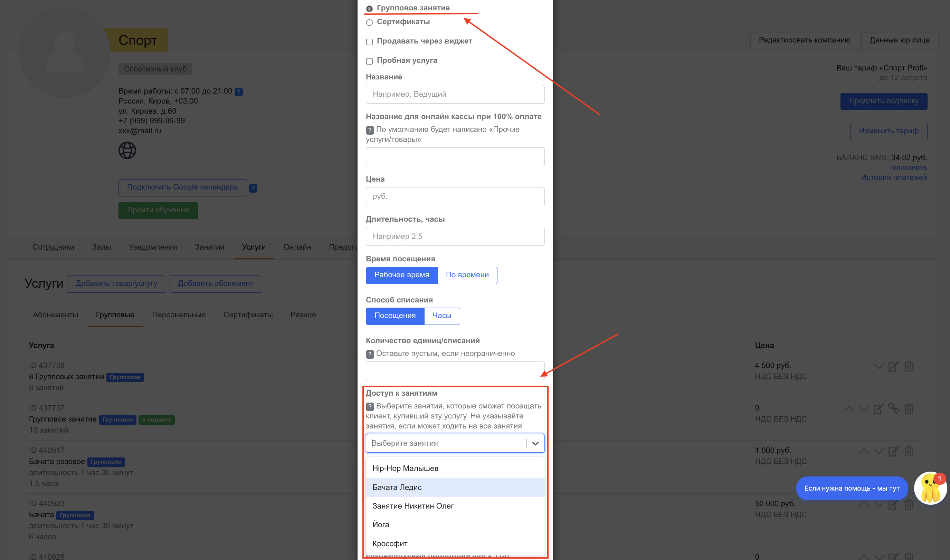Click edit icon for 4 500 руб. service
The image size is (950, 560).
(893, 366)
